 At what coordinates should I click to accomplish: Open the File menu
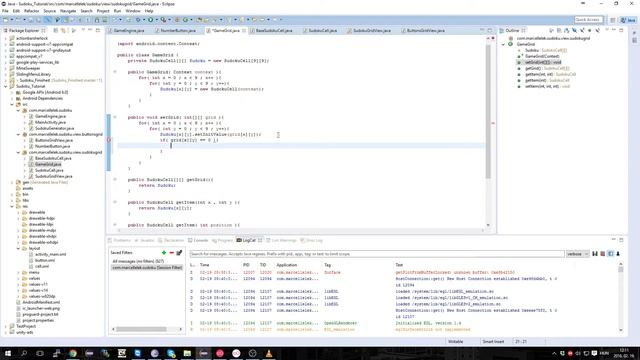coord(5,11)
